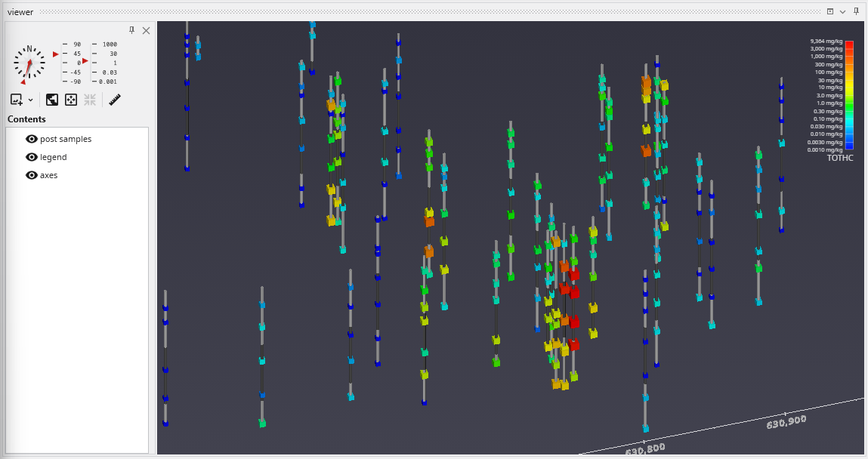Viewport: 868px width, 459px height.
Task: Click the fit-to-window zoom icon
Action: point(71,100)
